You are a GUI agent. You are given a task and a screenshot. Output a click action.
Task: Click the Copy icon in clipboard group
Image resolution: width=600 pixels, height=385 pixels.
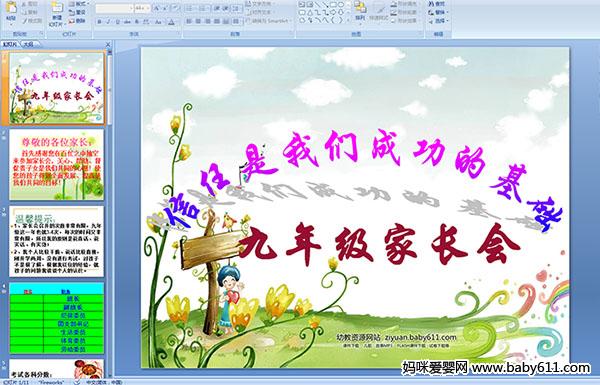(24, 12)
